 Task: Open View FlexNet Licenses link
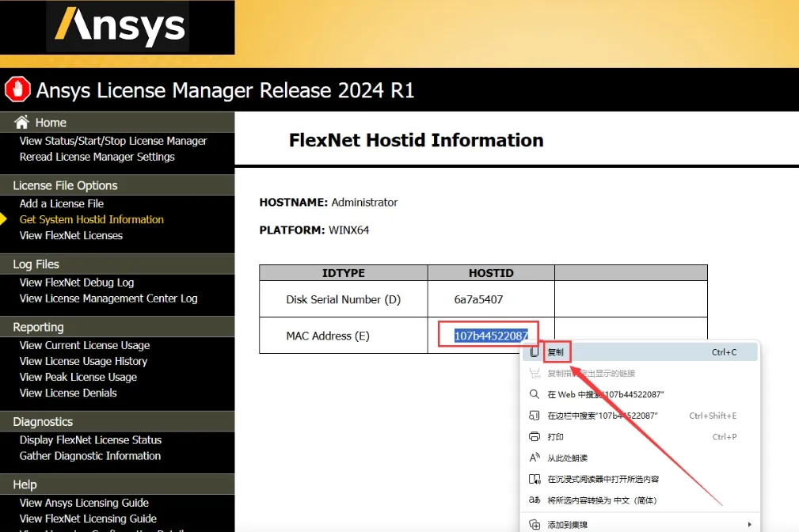pyautogui.click(x=70, y=235)
